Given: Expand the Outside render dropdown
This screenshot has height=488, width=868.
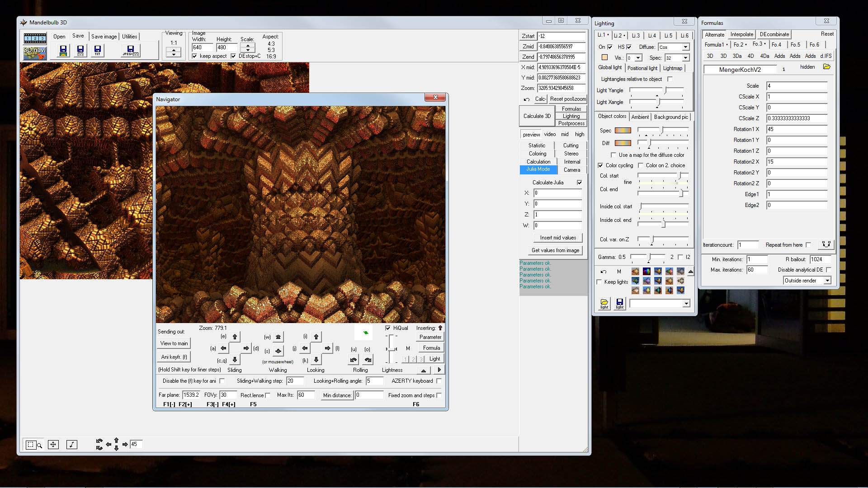Looking at the screenshot, I should tap(827, 281).
